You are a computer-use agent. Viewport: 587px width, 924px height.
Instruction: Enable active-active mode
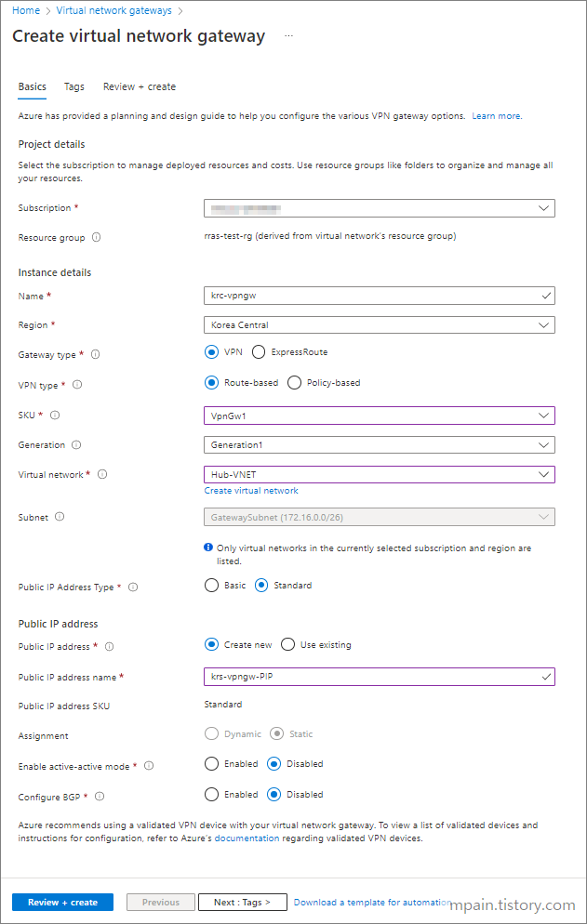pos(211,764)
